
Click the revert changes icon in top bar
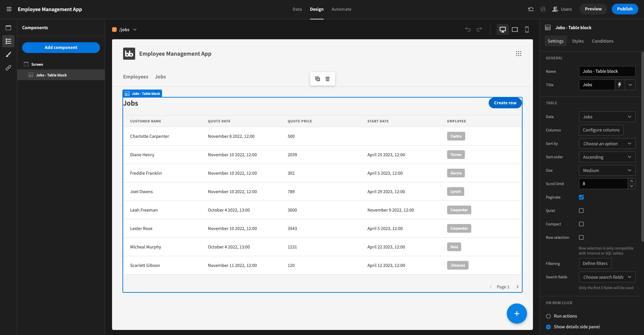point(531,9)
